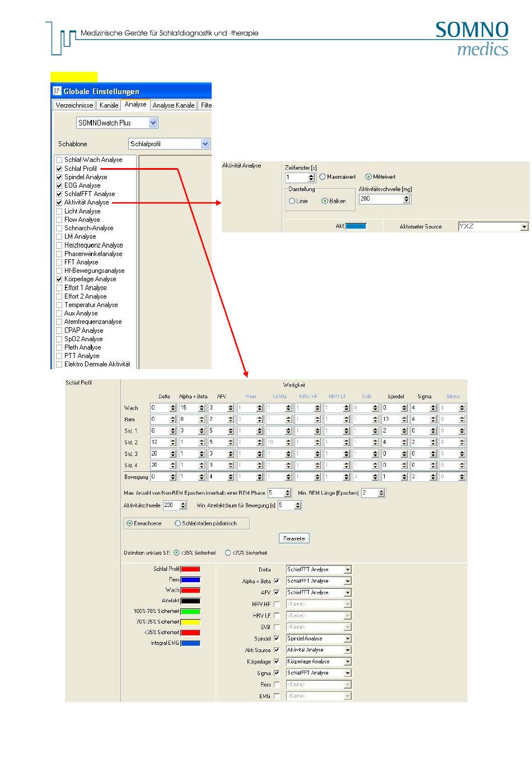Screen dimensions: 532x767
Task: Select Schlafstadien pädiatrisch option
Action: (178, 523)
